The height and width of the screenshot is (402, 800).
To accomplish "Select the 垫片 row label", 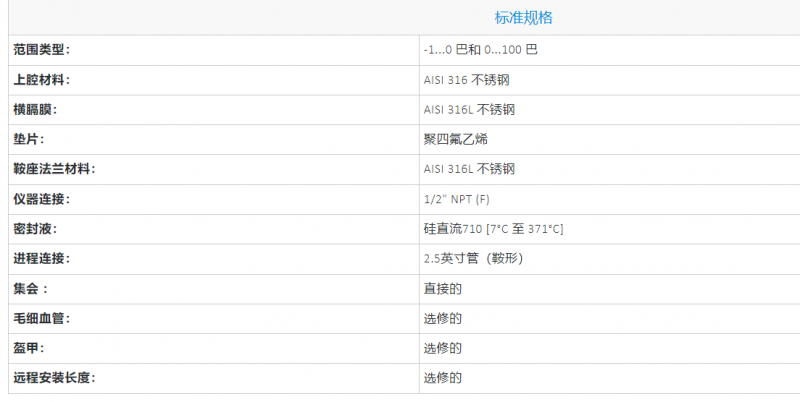I will click(x=29, y=139).
